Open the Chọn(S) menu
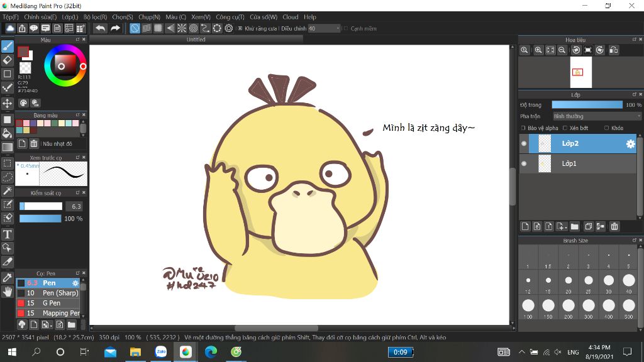The image size is (644, 362). pos(123,17)
